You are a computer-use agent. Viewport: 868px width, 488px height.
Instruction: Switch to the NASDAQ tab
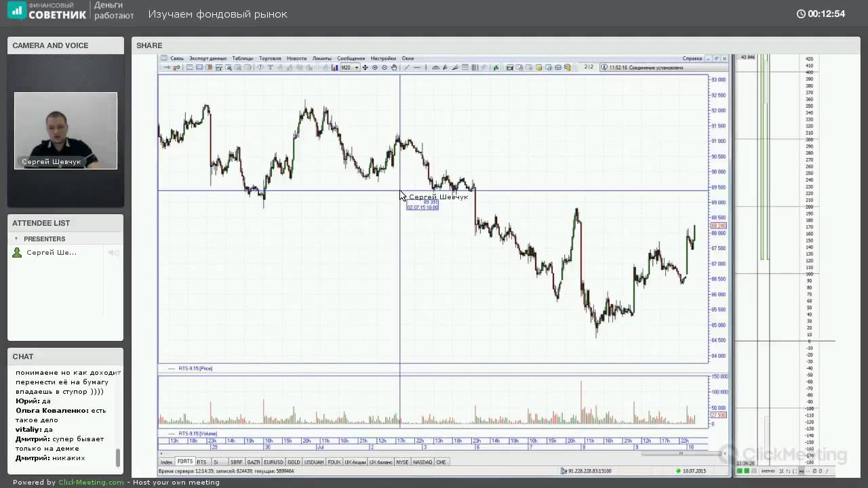(x=422, y=462)
